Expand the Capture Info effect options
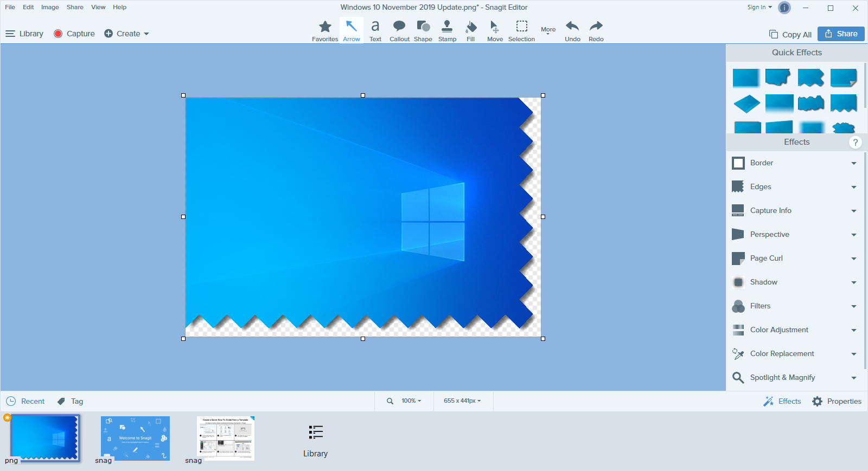868x471 pixels. [x=854, y=211]
